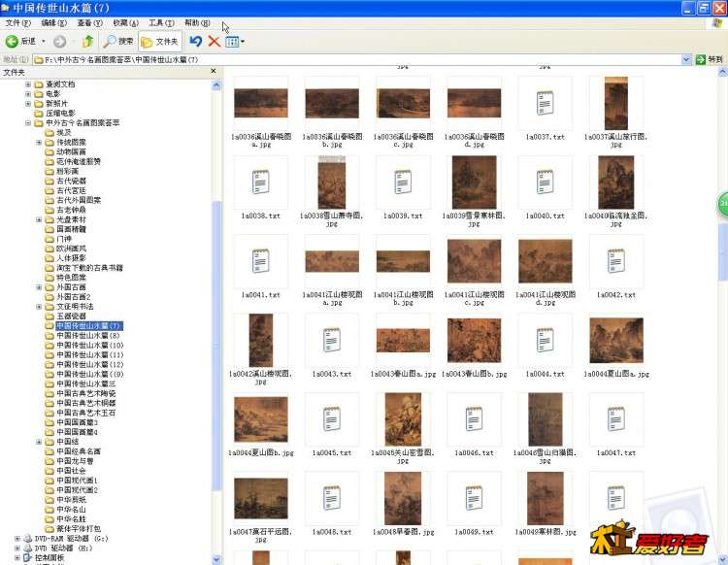Select the 中国传世山水篇(12) folder
Image resolution: width=728 pixels, height=565 pixels.
click(90, 364)
